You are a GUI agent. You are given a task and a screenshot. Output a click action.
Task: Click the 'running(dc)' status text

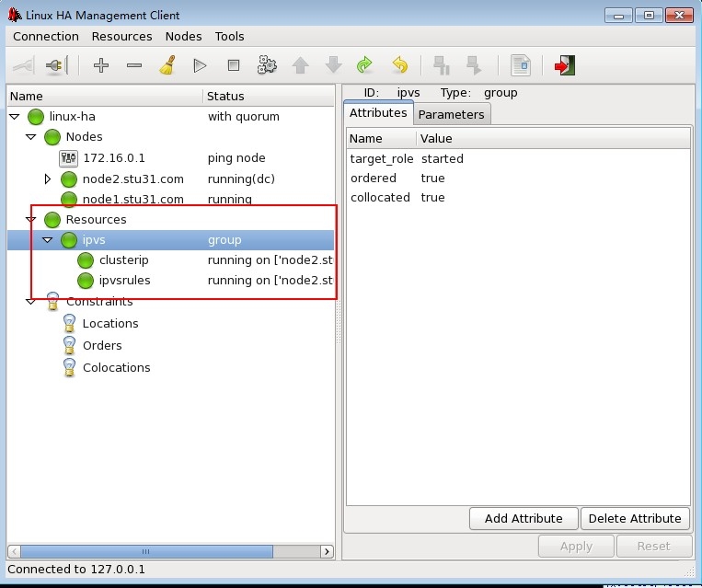point(241,179)
